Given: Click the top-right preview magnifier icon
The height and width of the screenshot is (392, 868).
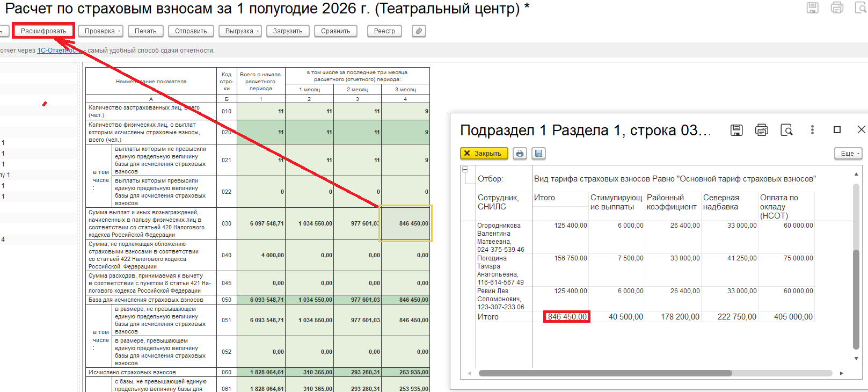Looking at the screenshot, I should tap(860, 8).
